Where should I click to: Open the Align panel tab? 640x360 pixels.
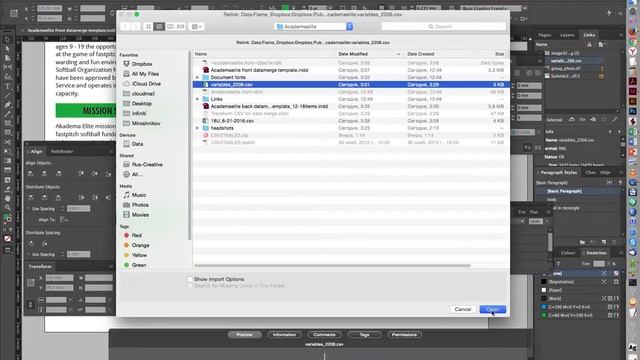(36, 151)
